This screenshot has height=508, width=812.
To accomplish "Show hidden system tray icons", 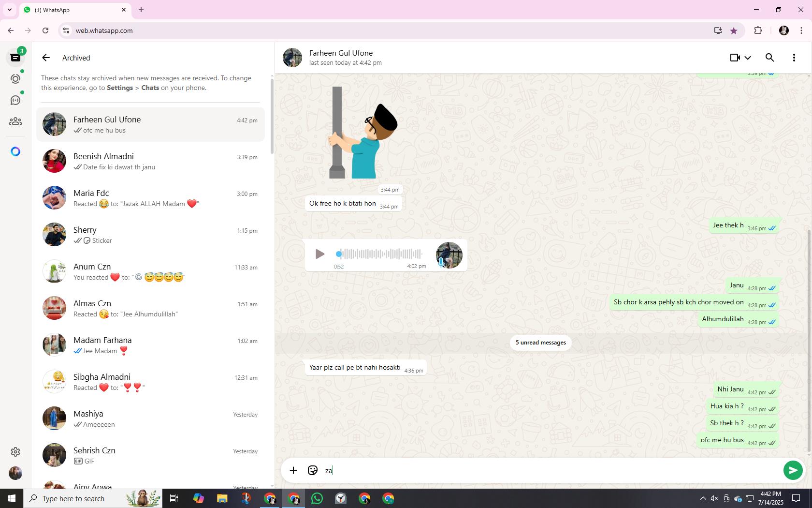I will (x=703, y=498).
